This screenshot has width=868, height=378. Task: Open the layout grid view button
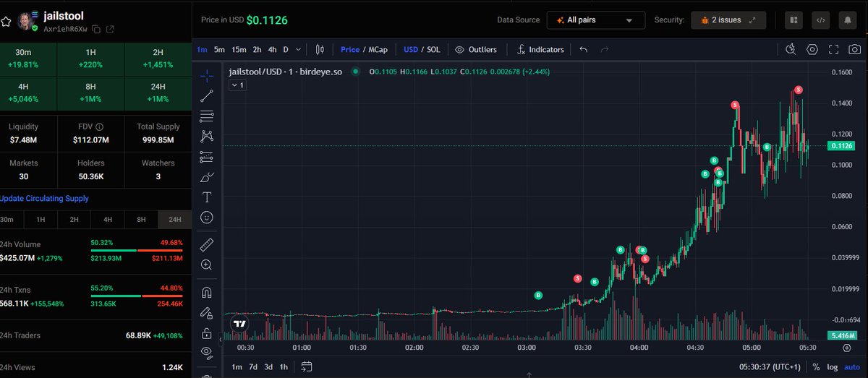[793, 20]
